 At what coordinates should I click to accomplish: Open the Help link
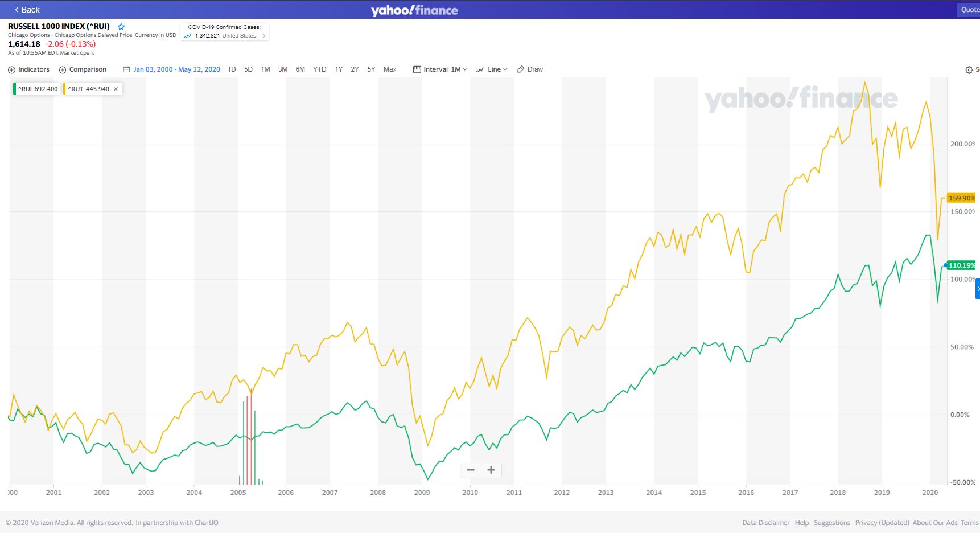802,523
